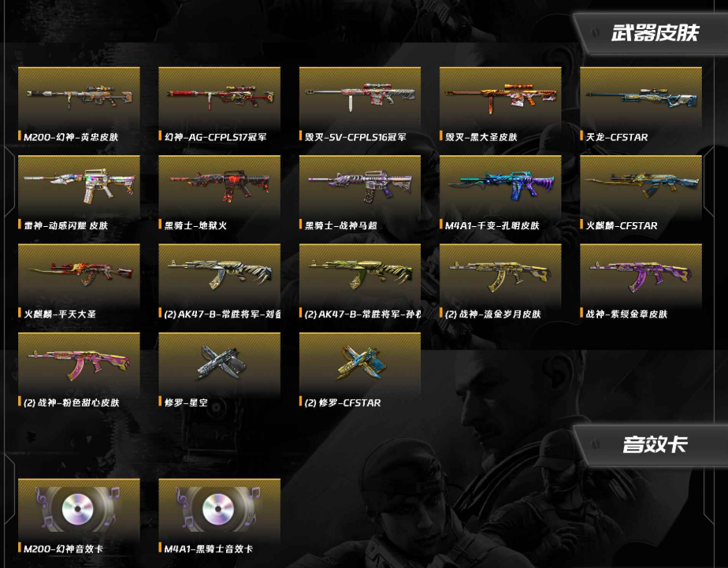Click the 火麒麟-平天大圣 red AK icon

[x=79, y=274]
